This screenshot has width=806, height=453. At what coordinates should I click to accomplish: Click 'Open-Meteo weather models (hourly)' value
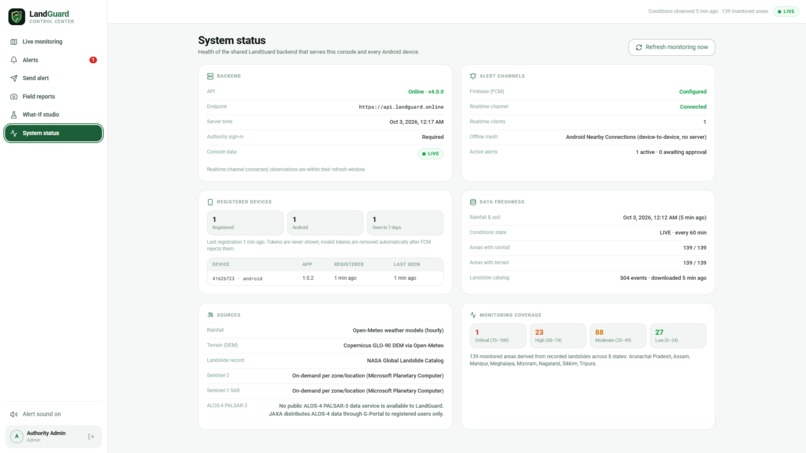[398, 331]
